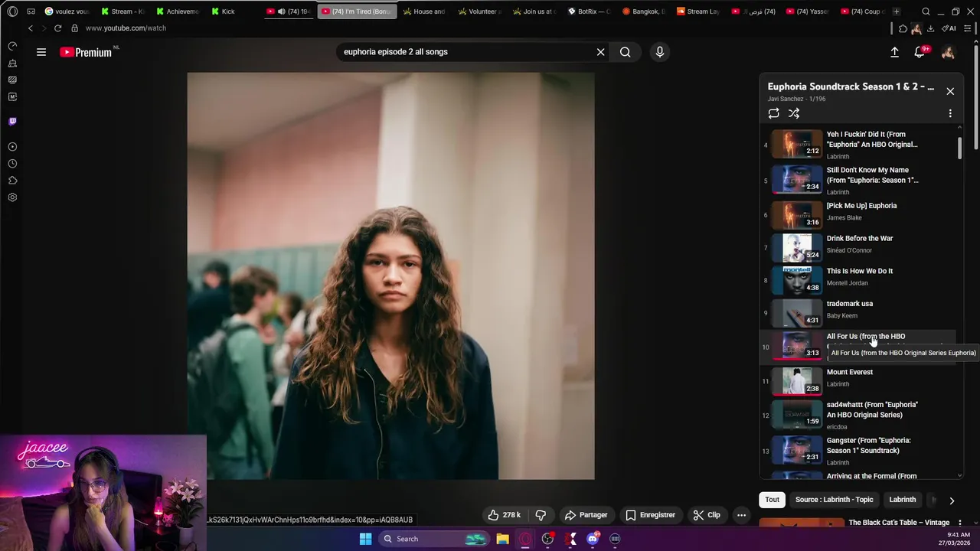
Task: Open GX Control speedometer icon in sidebar
Action: pos(12,46)
